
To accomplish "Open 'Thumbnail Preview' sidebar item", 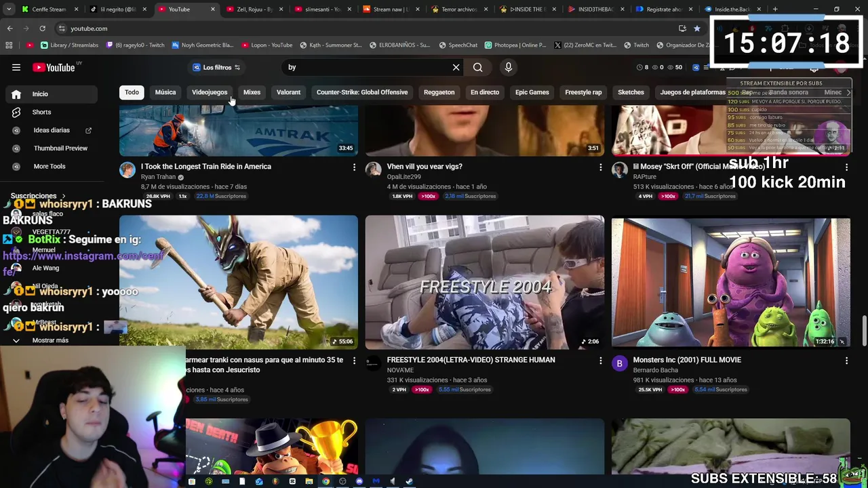I will pyautogui.click(x=52, y=148).
